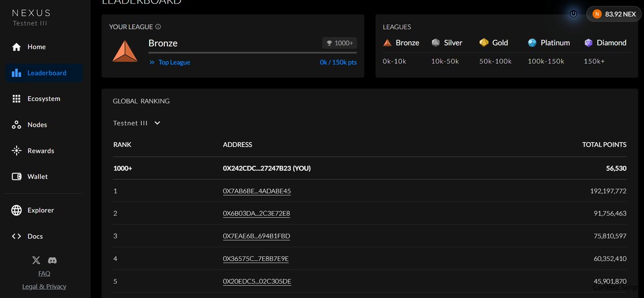Click the GLOBAL RANKING heading

pos(141,101)
